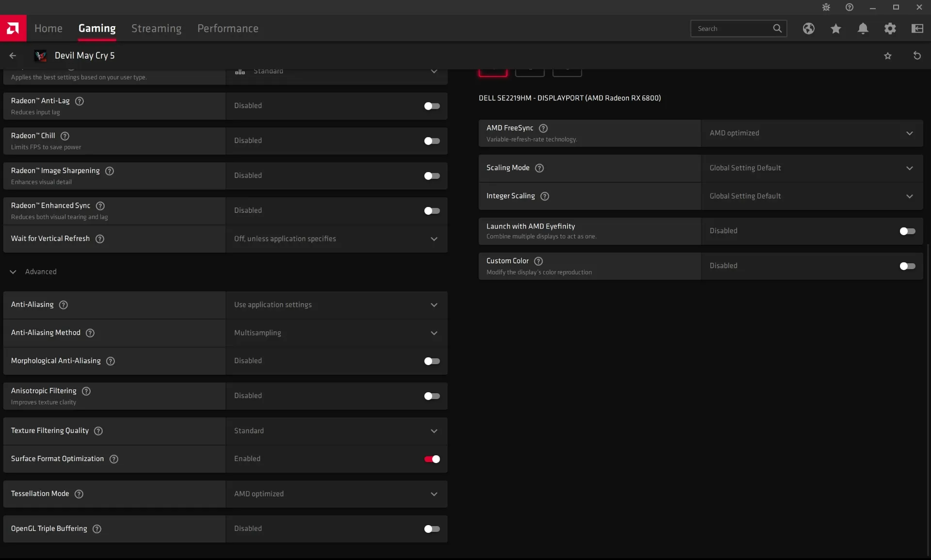The image size is (931, 560).
Task: Toggle Radeon Anti-Lag enable switch
Action: [x=432, y=105]
